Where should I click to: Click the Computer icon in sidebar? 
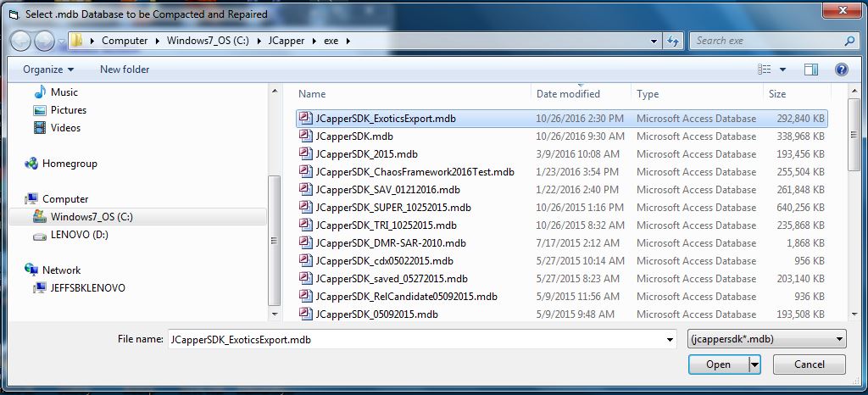[x=31, y=198]
